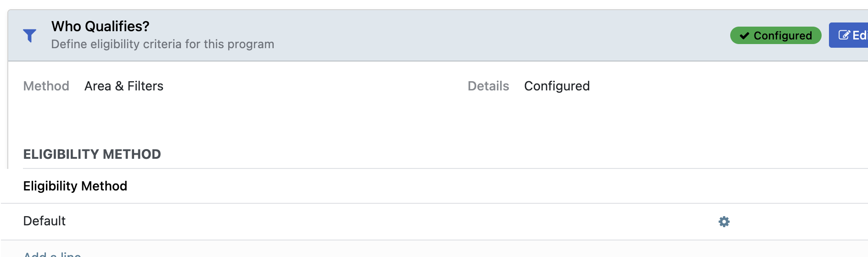868x257 pixels.
Task: Click the checkmark icon in Configured badge
Action: [x=744, y=36]
